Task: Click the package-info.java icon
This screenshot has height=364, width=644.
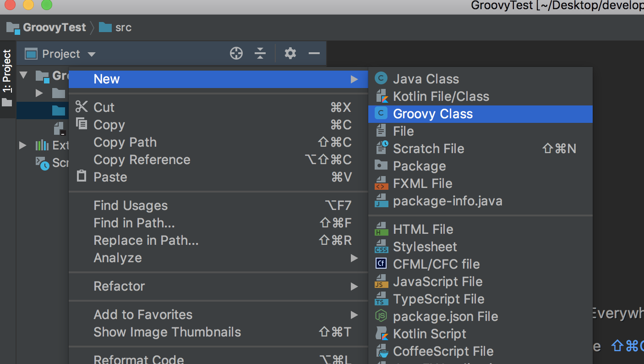Action: [381, 201]
